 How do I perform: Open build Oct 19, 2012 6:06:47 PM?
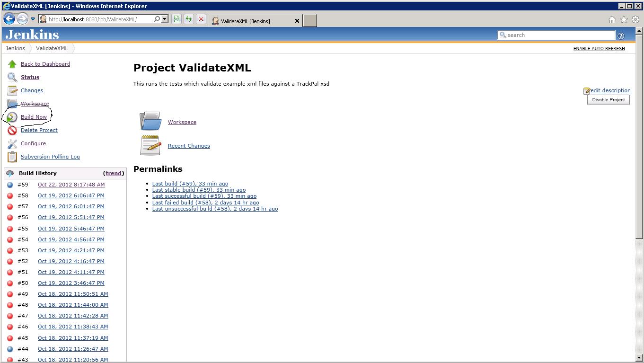71,195
